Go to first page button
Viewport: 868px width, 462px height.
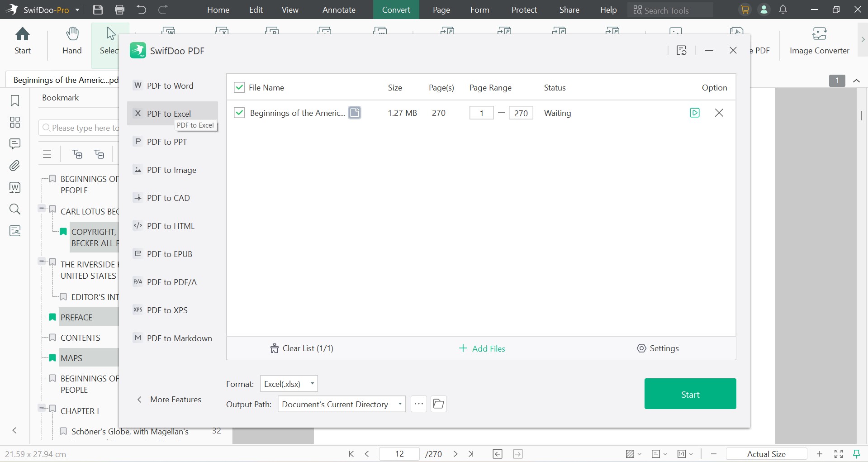click(x=351, y=454)
